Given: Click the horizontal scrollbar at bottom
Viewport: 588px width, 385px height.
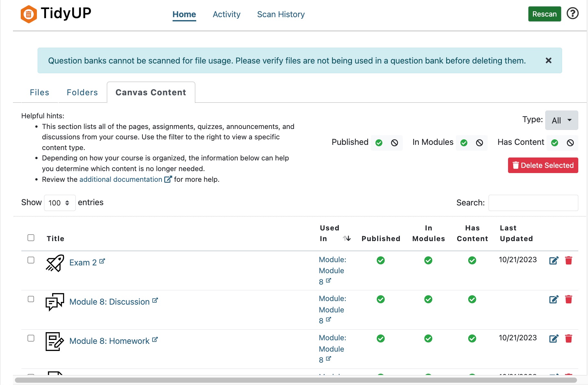Looking at the screenshot, I should [296, 380].
